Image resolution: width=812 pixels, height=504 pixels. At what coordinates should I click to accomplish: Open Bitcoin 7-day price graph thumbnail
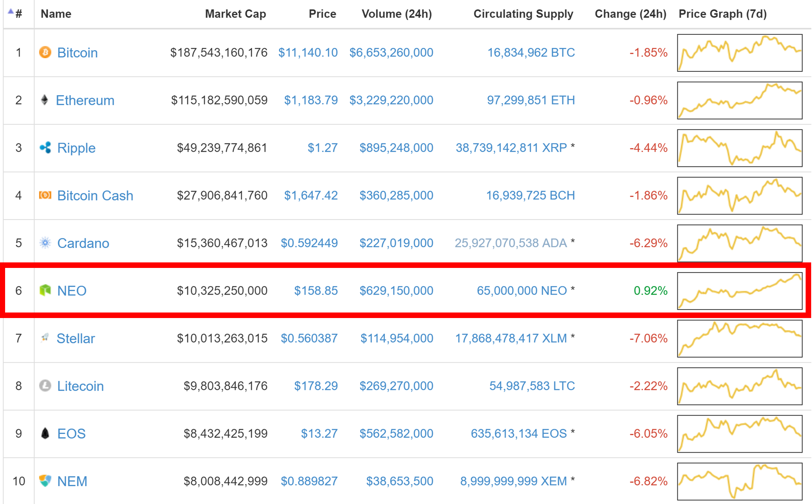coord(740,53)
